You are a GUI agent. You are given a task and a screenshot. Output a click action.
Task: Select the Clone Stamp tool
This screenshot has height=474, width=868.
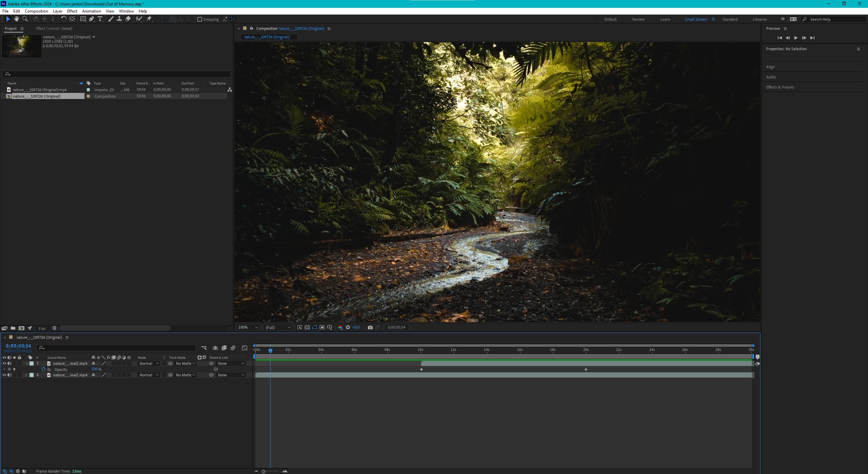119,19
